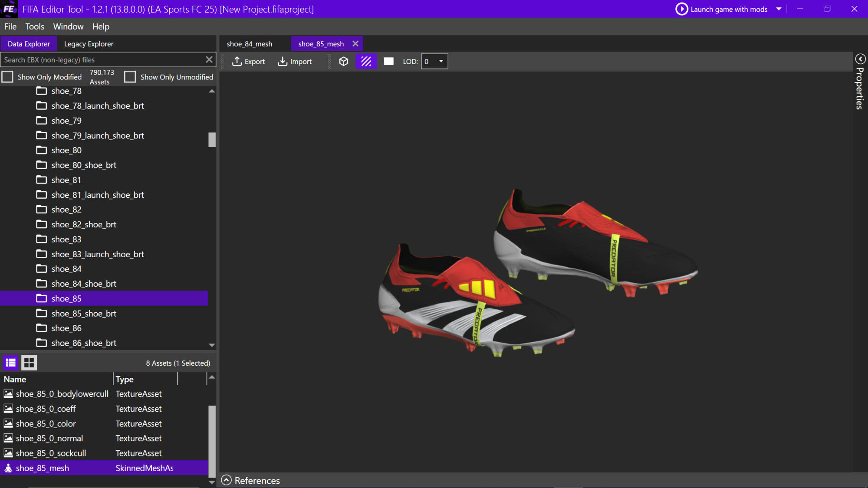Viewport: 868px width, 488px height.
Task: Open the File menu
Action: [10, 26]
